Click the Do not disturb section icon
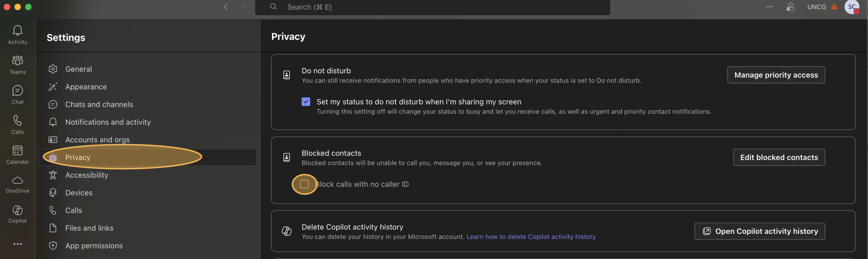 point(287,75)
